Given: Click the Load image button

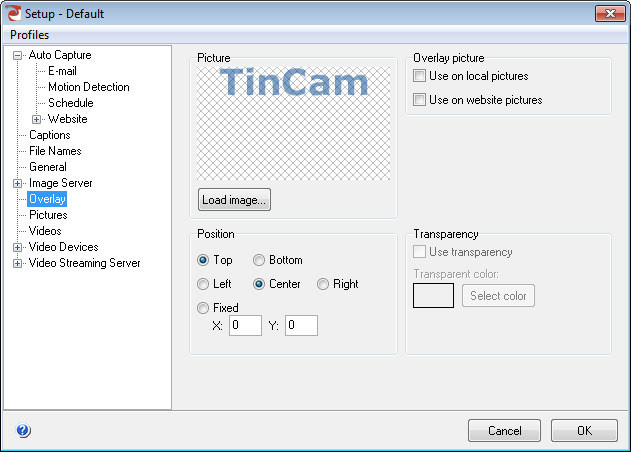Looking at the screenshot, I should [x=234, y=200].
